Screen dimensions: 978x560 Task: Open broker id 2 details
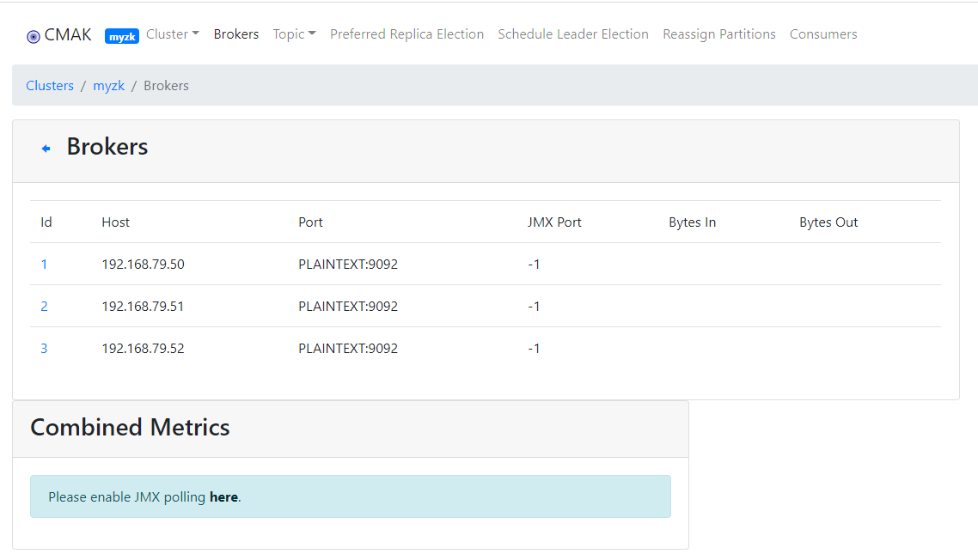point(44,306)
